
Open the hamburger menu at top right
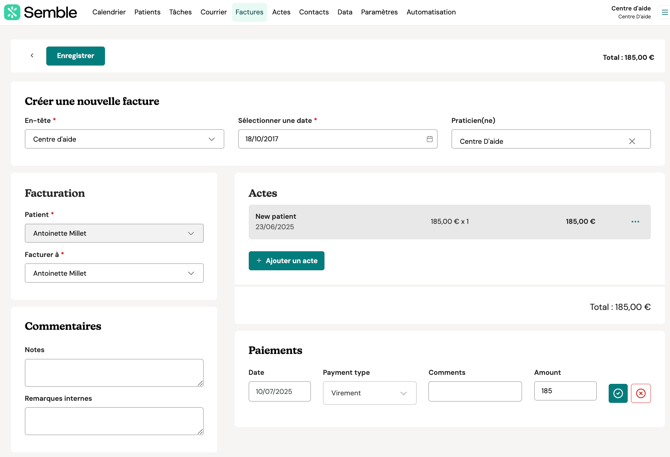point(664,13)
